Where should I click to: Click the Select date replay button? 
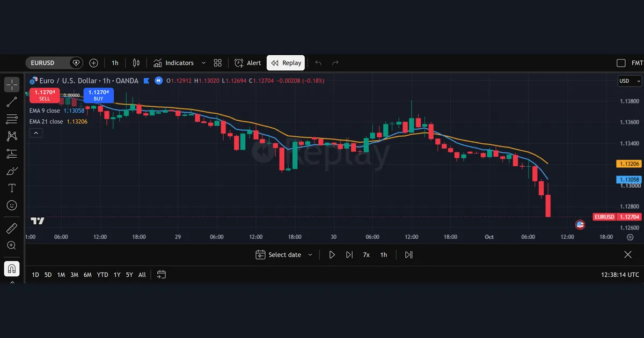[279, 255]
